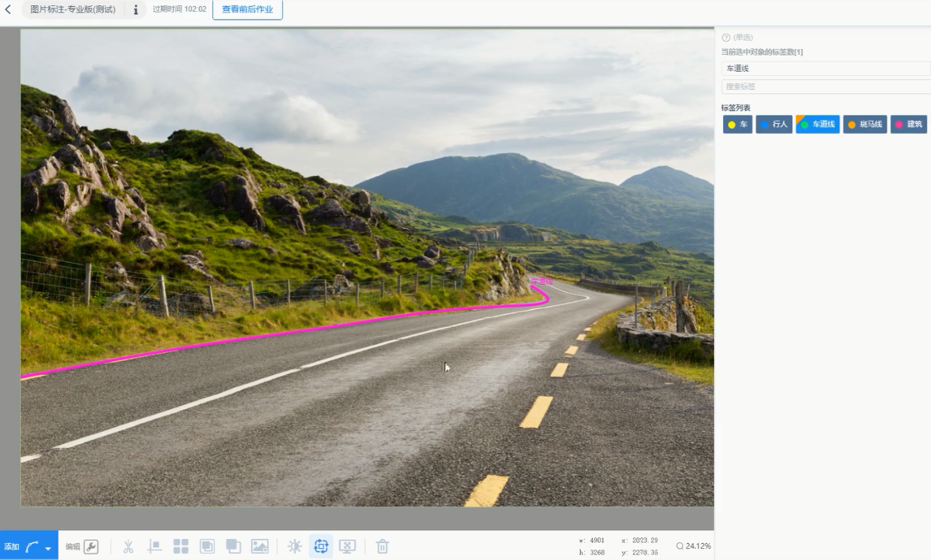Select the scissors cut tool
The image size is (931, 560).
(x=128, y=546)
